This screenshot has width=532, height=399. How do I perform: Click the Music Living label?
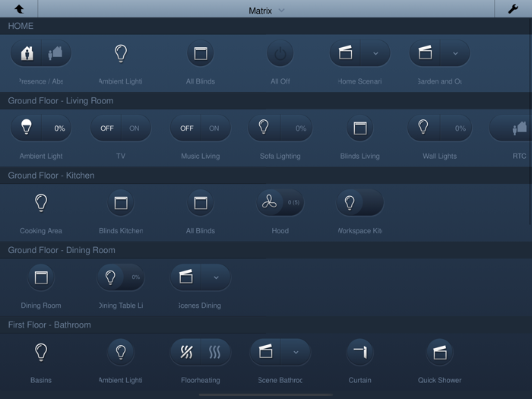(x=201, y=156)
